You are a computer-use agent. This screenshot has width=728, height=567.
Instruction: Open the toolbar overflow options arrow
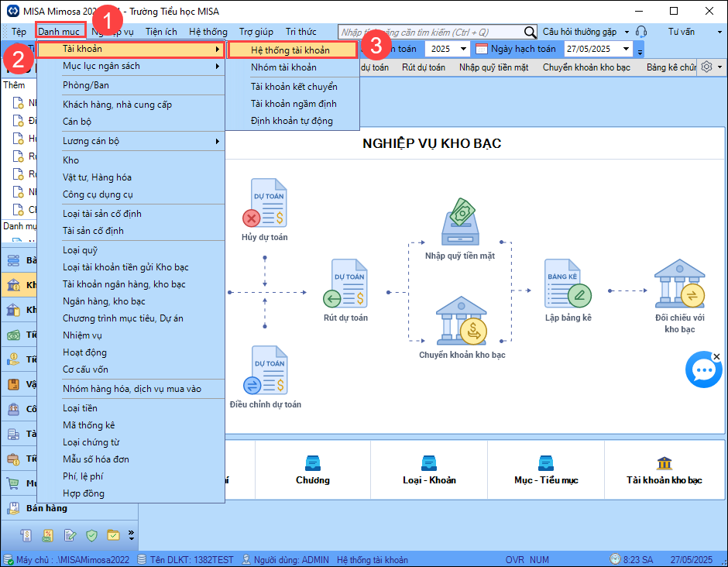pos(640,52)
